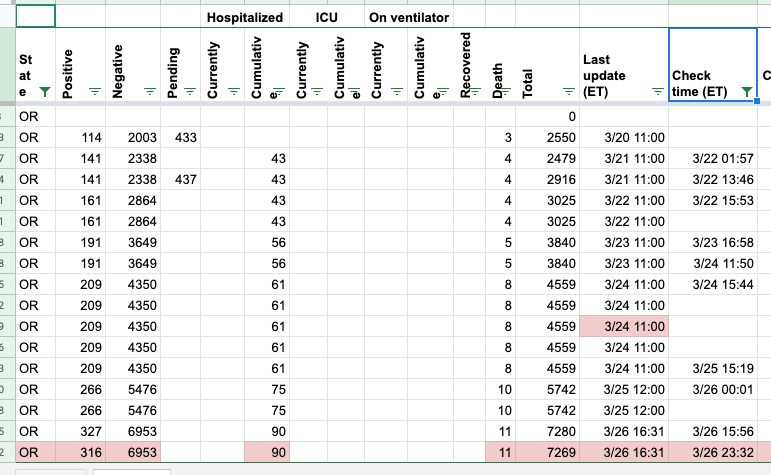Open the Total column filter
Viewport: 771px width, 475px height.
tap(569, 91)
